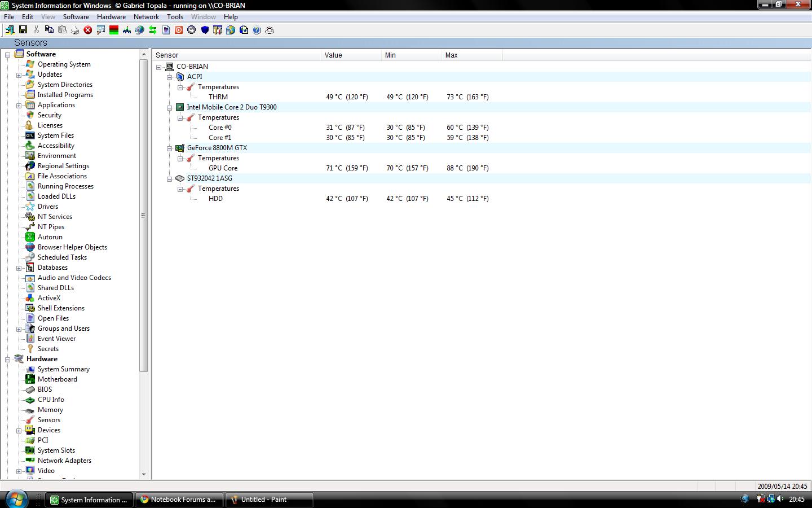Click the green double-arrows toolbar icon

click(153, 30)
